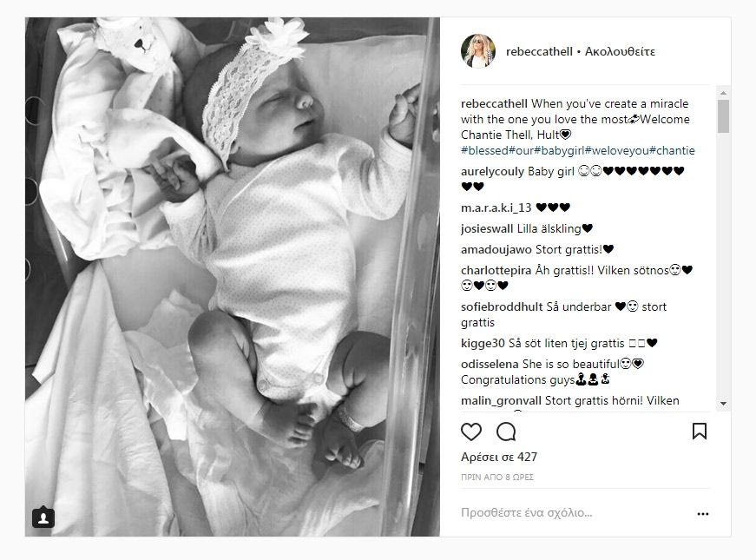
Task: Open the post timestamp ΠΡΙΝ ΑΠΟ 8 ΩΡΕΣ
Action: [497, 477]
